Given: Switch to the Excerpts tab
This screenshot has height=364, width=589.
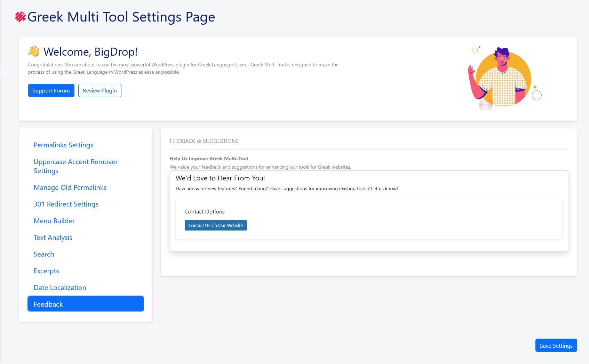Looking at the screenshot, I should click(46, 271).
